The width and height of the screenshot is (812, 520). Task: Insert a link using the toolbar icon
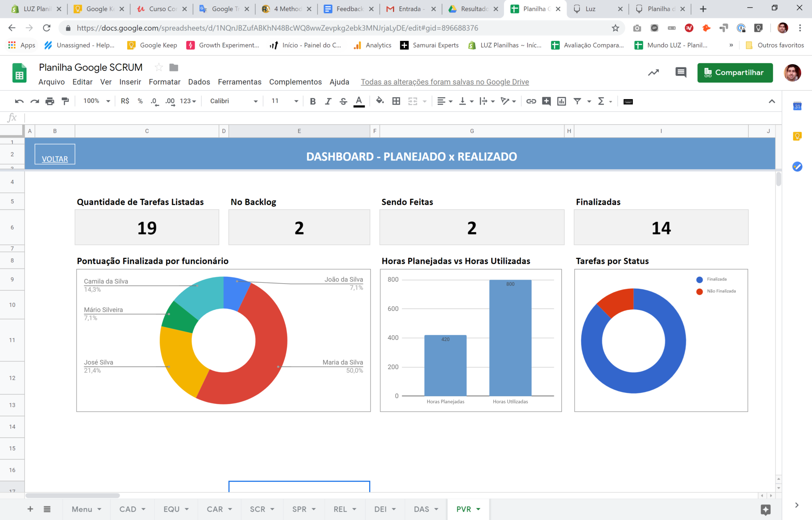pyautogui.click(x=531, y=101)
